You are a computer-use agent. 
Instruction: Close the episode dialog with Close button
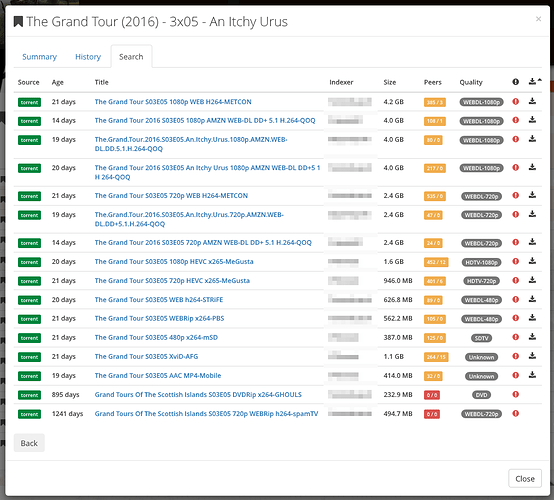pyautogui.click(x=525, y=478)
